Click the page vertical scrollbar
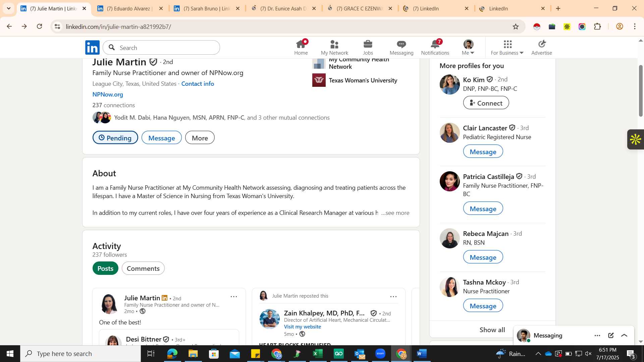This screenshot has height=362, width=644. click(x=641, y=91)
